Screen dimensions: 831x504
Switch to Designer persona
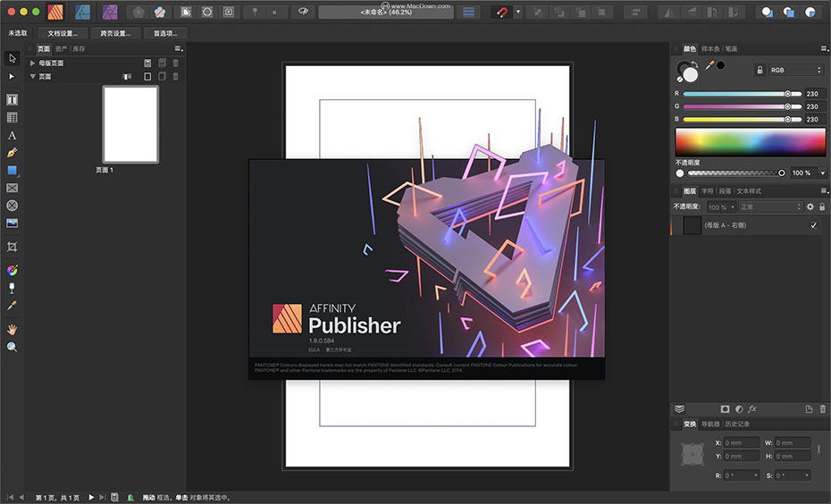click(x=83, y=12)
